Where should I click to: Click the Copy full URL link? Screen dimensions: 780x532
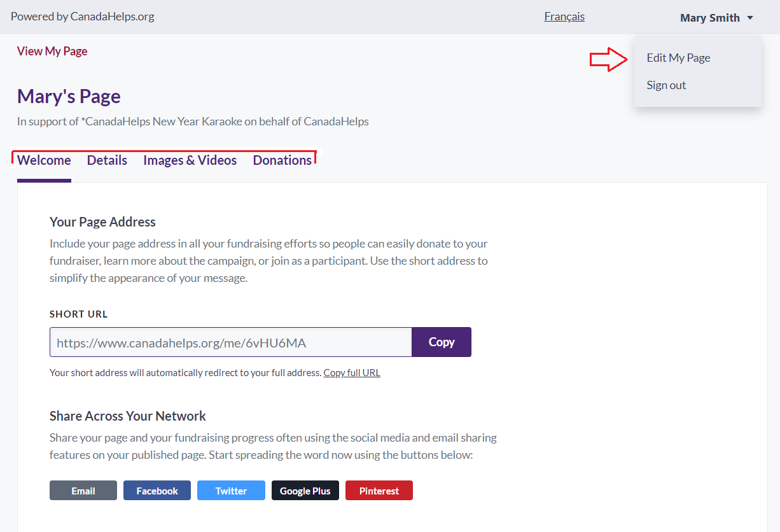tap(352, 373)
